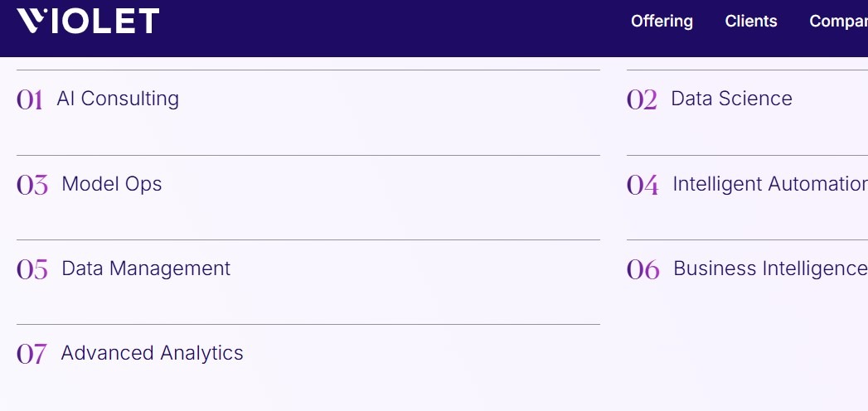Open the Advanced Analytics offering
The width and height of the screenshot is (868, 411).
tap(152, 353)
